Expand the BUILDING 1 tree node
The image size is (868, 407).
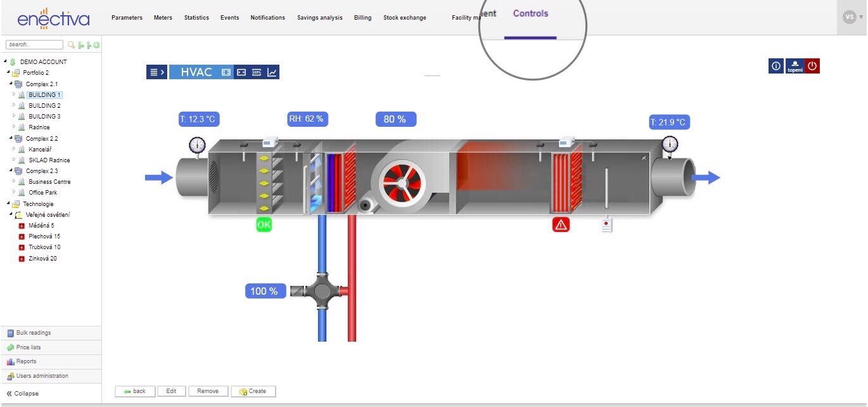(x=14, y=94)
